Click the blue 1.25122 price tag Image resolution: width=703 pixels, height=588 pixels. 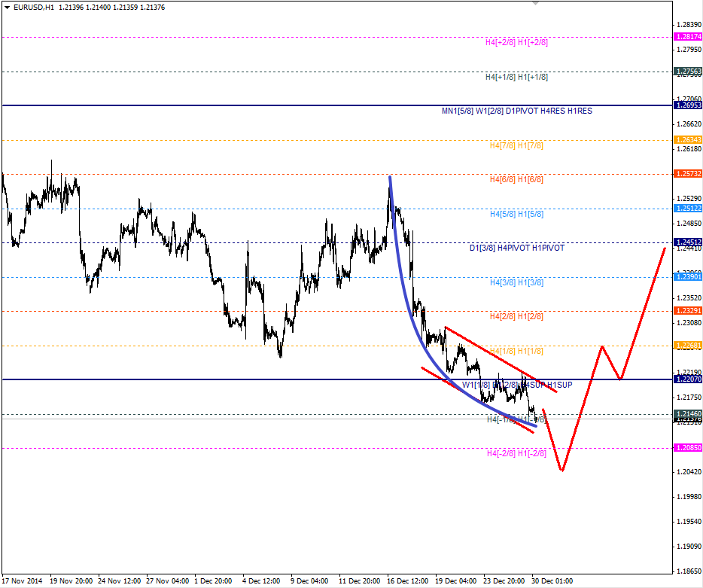[688, 209]
